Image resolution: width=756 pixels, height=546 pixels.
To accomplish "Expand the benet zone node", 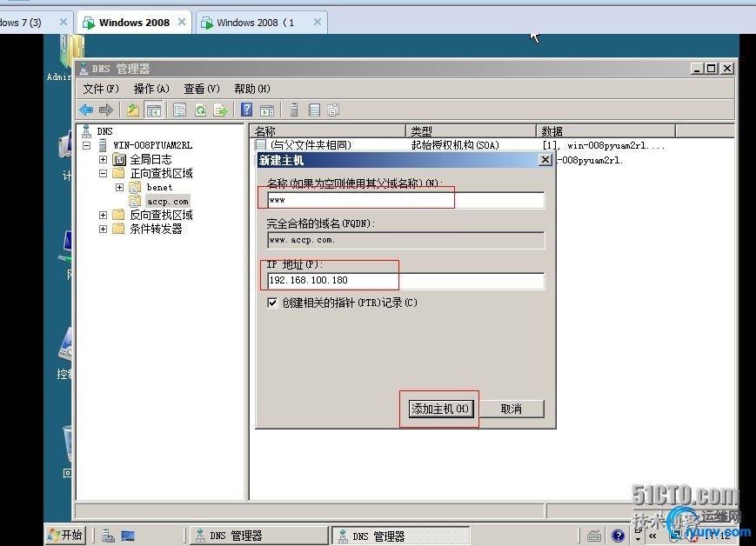I will [119, 187].
